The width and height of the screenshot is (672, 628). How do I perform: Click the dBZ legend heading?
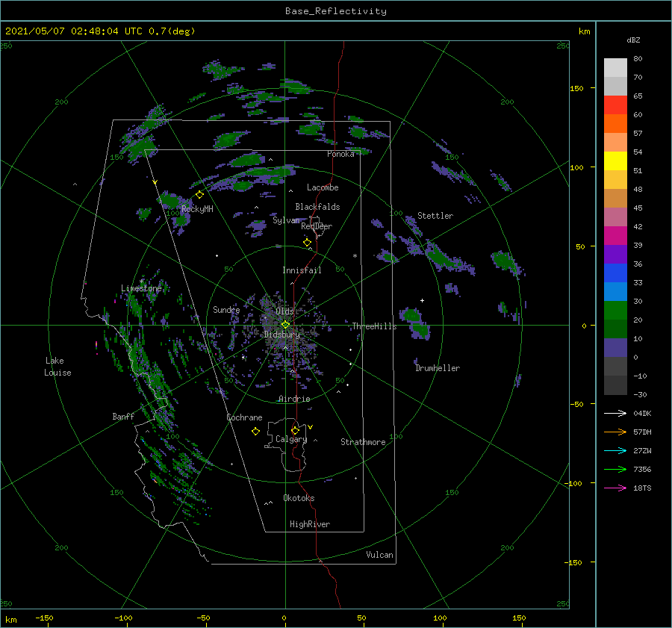pyautogui.click(x=633, y=40)
